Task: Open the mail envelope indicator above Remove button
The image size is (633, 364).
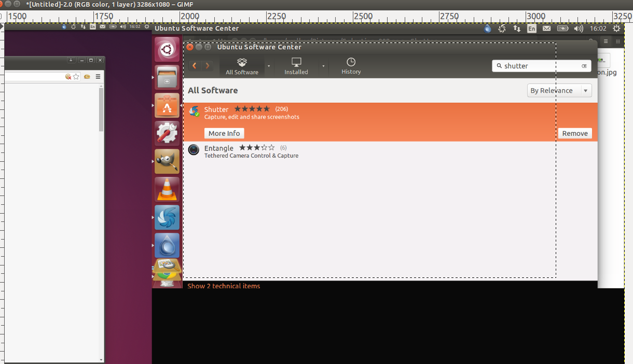Action: coord(546,29)
